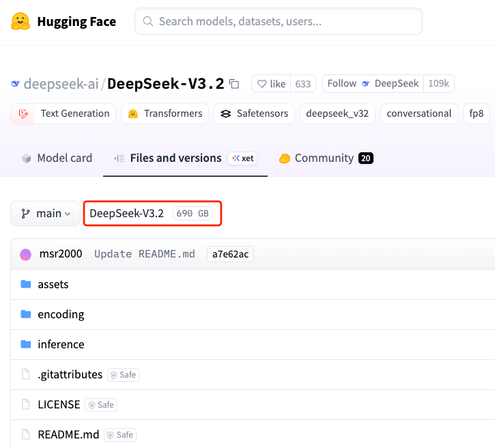Screen dimensions: 495x448
Task: Click the cube icon on Model card tab
Action: (x=27, y=158)
